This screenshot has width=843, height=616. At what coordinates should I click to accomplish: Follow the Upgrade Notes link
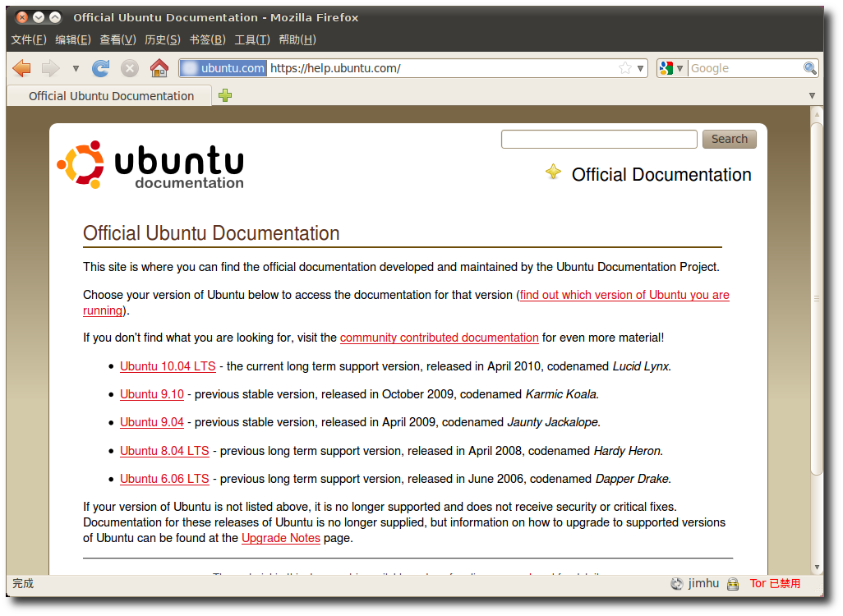281,538
